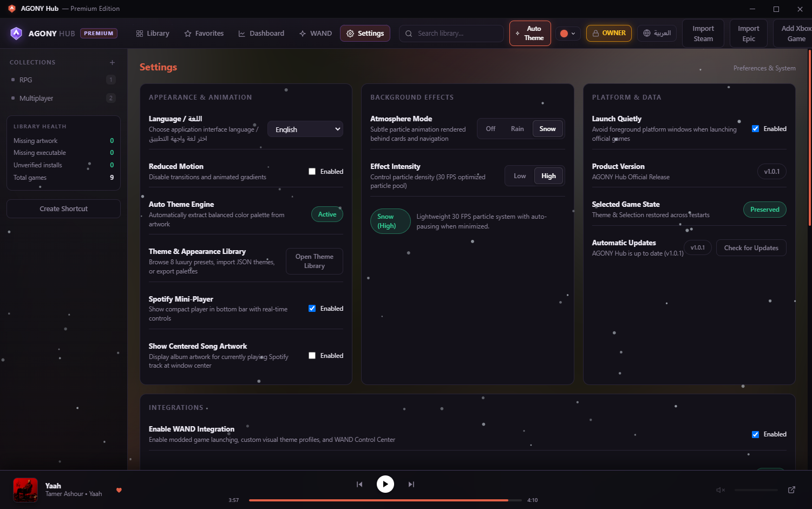
Task: Enable Reduced Motion checkbox
Action: [312, 172]
